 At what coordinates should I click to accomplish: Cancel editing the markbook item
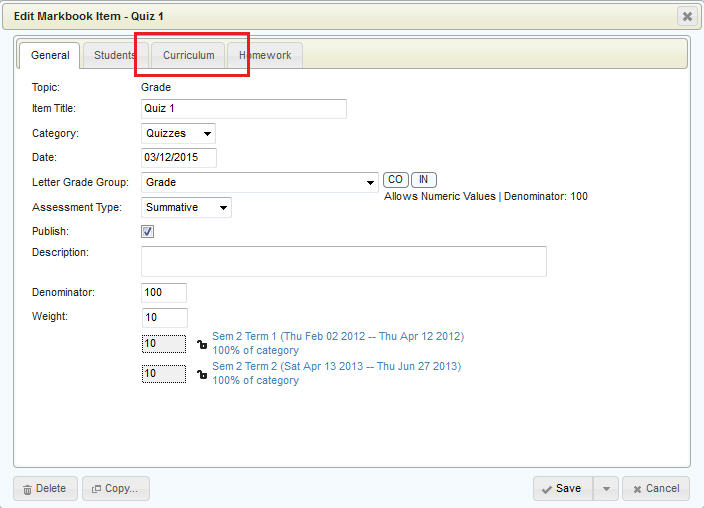655,488
